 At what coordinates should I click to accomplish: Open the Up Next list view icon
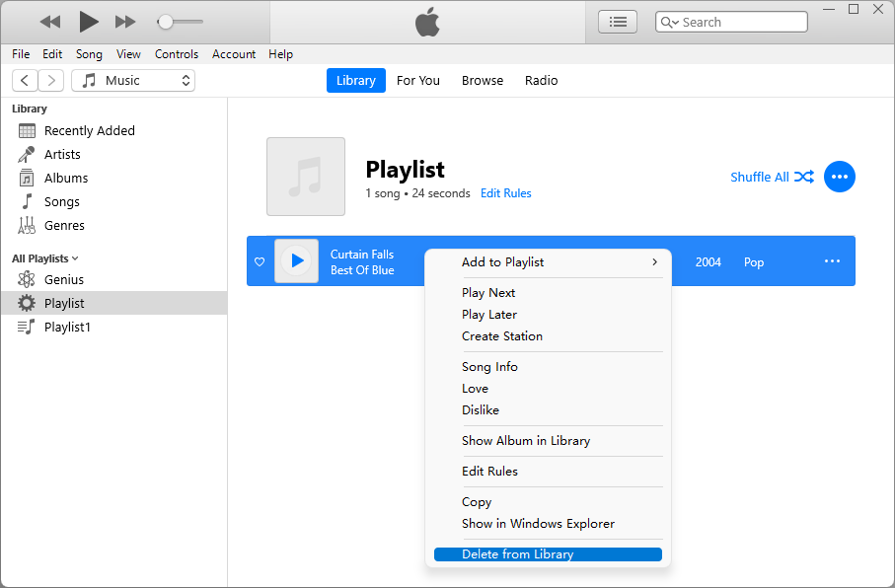coord(618,22)
